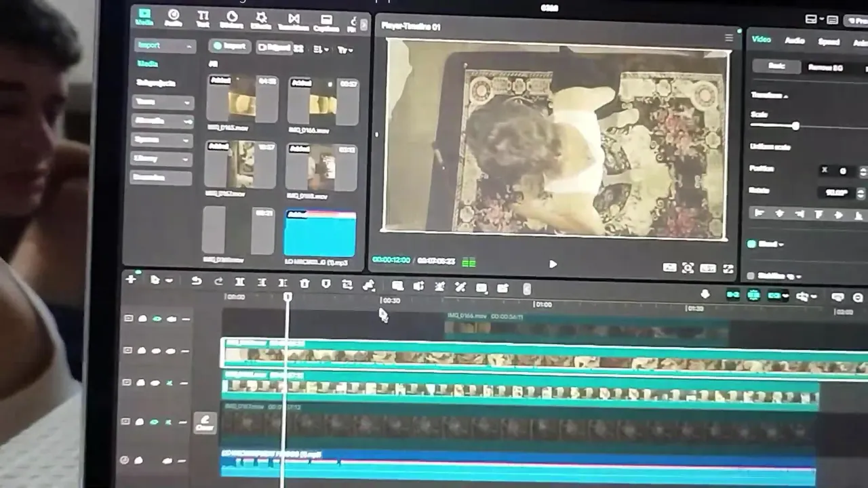The image size is (868, 488).
Task: Click Redo in timeline toolbar
Action: [x=218, y=282]
